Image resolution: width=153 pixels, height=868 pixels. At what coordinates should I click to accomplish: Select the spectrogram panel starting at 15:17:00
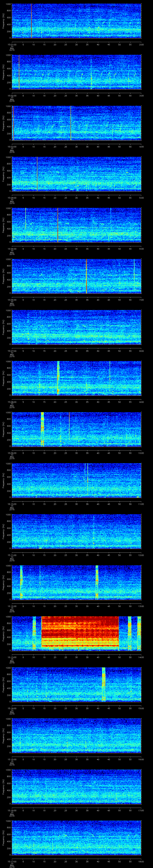click(77, 838)
